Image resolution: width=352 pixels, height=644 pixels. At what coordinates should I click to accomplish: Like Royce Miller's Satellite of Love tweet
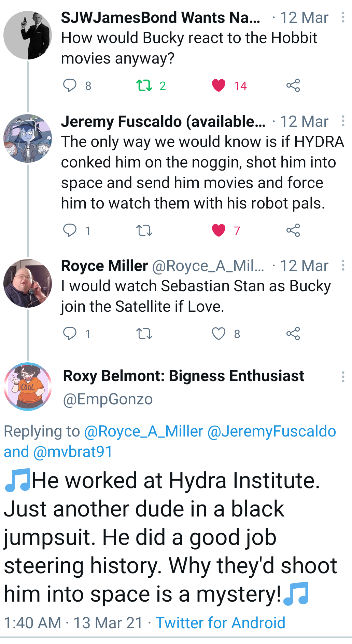coord(219,334)
